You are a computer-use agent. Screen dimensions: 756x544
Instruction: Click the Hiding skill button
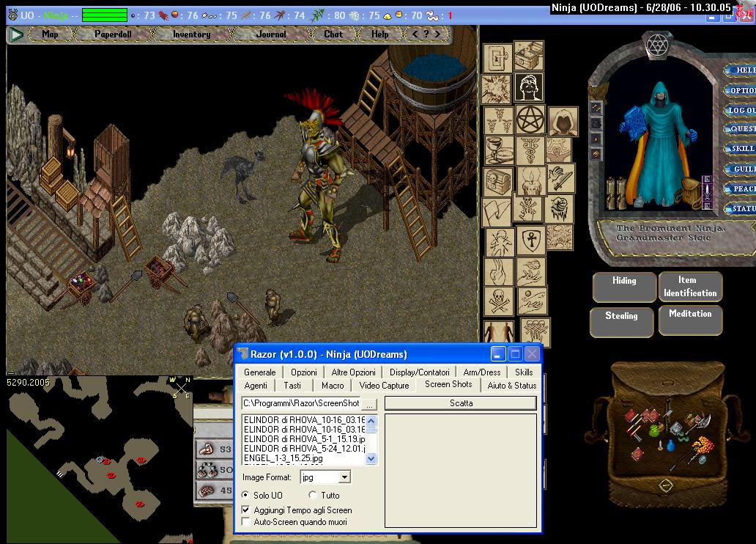click(624, 287)
